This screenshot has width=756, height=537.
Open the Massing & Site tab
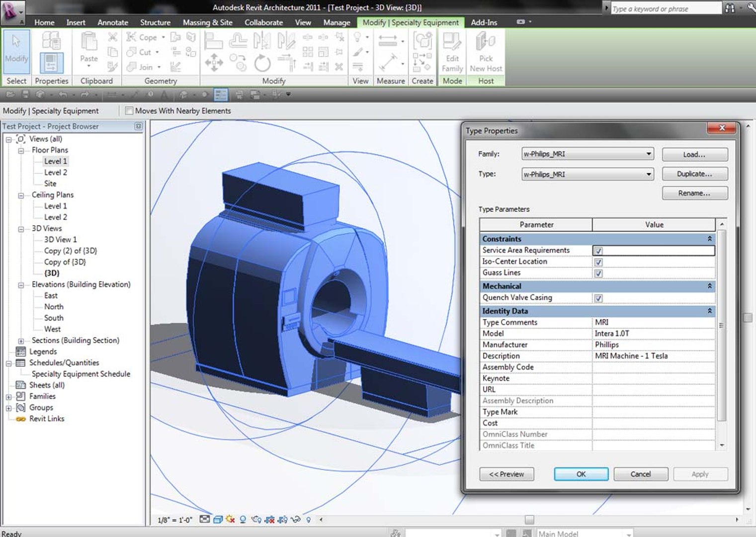point(208,22)
